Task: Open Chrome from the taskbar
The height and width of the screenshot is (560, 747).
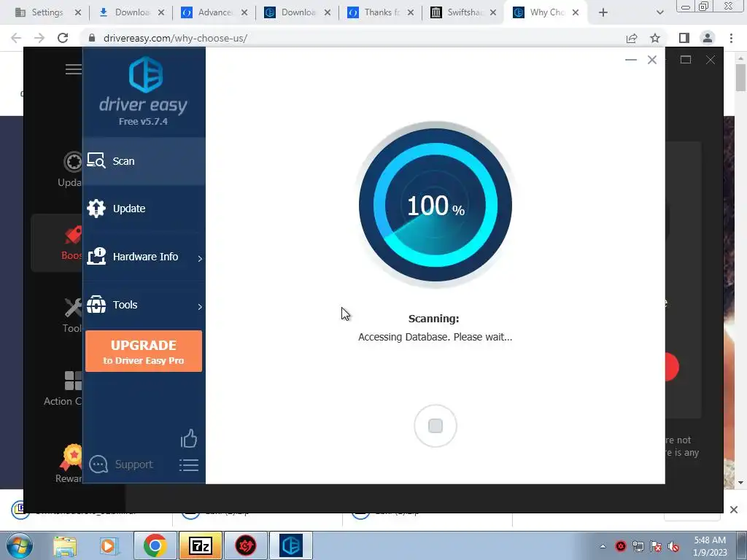Action: pos(155,545)
